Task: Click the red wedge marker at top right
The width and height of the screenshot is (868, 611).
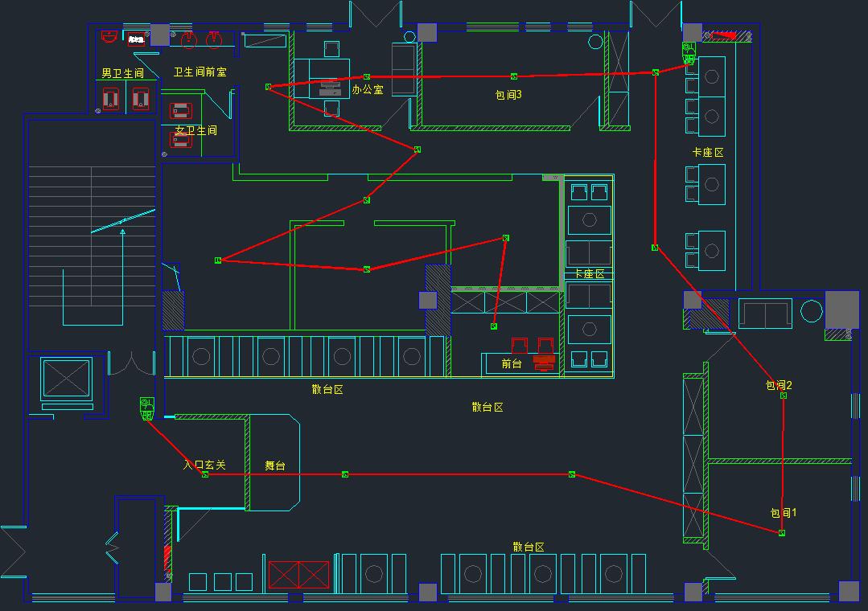Action: click(726, 35)
